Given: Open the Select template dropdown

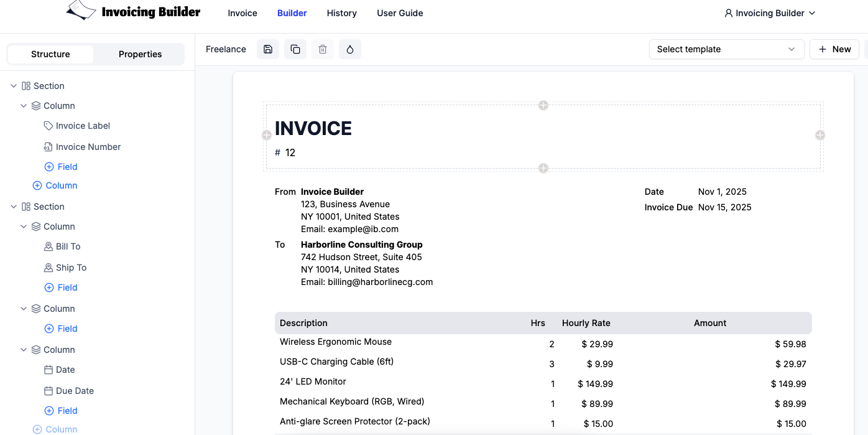Looking at the screenshot, I should (726, 49).
